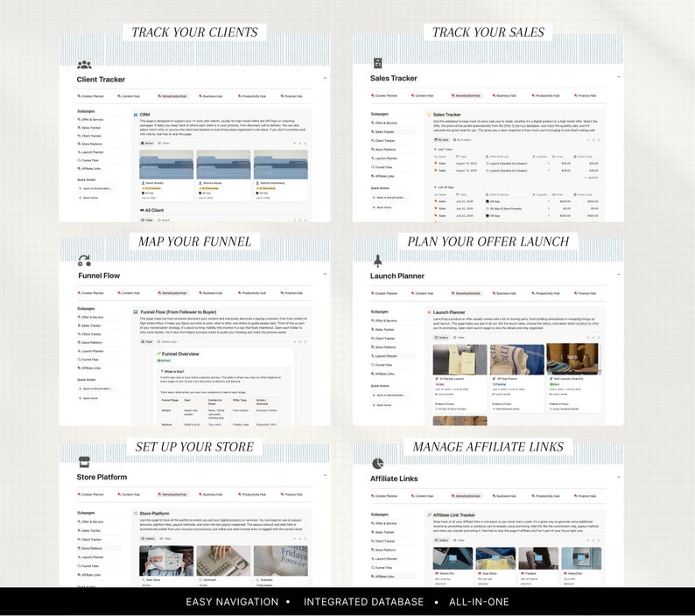Open Productivity Hub in Client Tracker nav bar
The height and width of the screenshot is (616, 695).
[252, 95]
